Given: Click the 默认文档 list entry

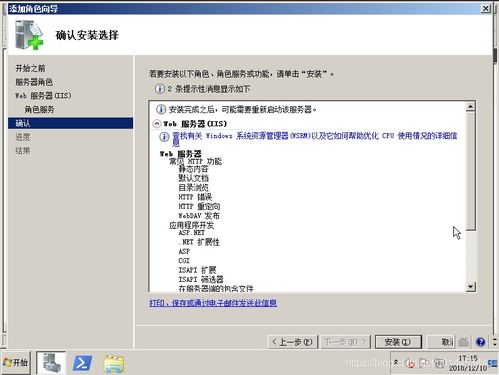Looking at the screenshot, I should [193, 178].
